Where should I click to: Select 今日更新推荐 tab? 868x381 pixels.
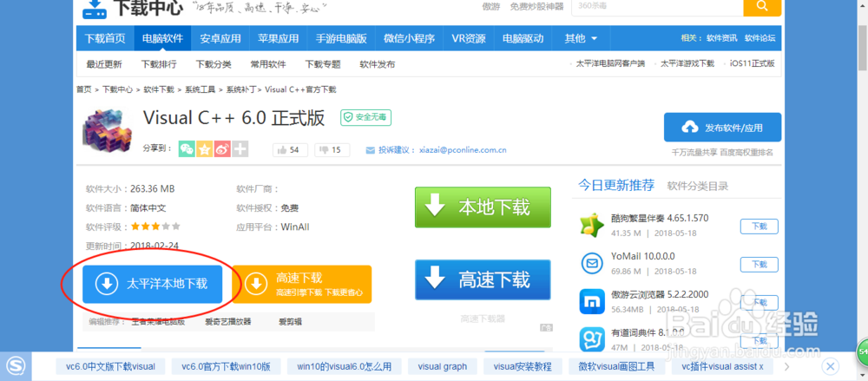616,185
